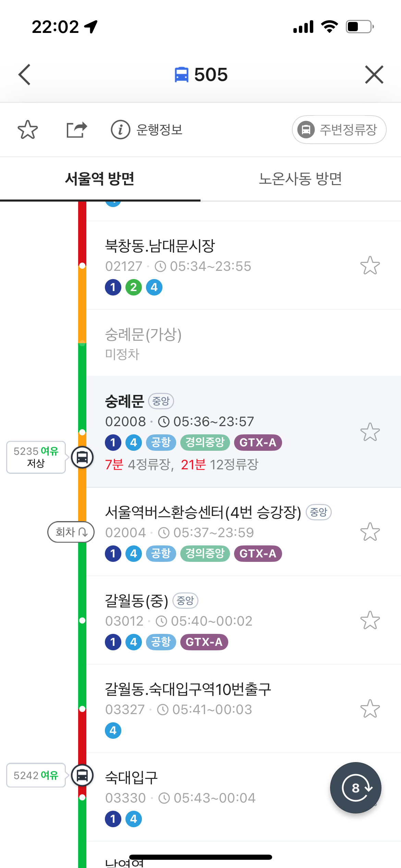Tap 경의중앙 badge under 서울역버스환승센터
This screenshot has height=868, width=401.
coord(205,553)
